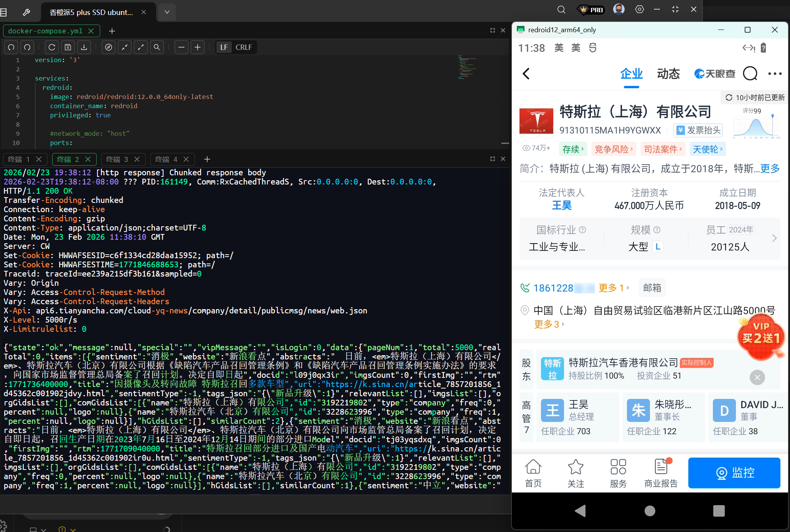
Task: Open the 关注 bottom navigation item
Action: 576,473
